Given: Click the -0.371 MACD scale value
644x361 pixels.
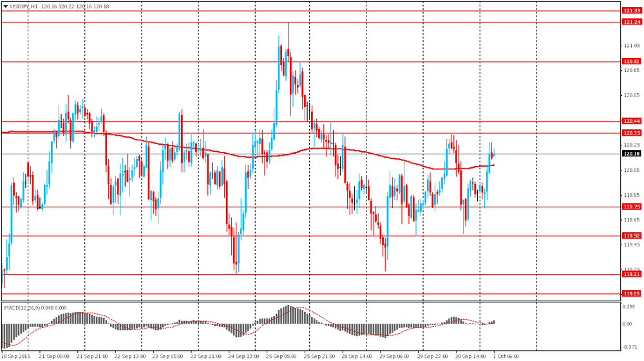Looking at the screenshot, I should tap(630, 347).
